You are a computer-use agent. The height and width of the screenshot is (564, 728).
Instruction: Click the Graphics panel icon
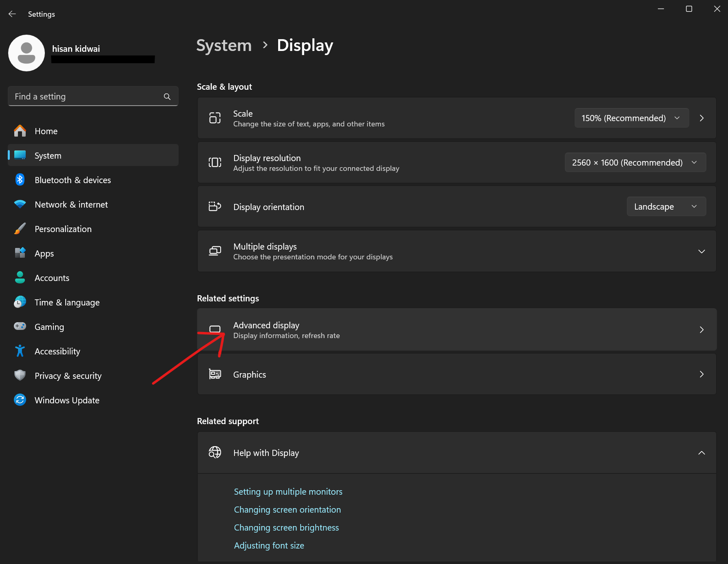point(215,374)
